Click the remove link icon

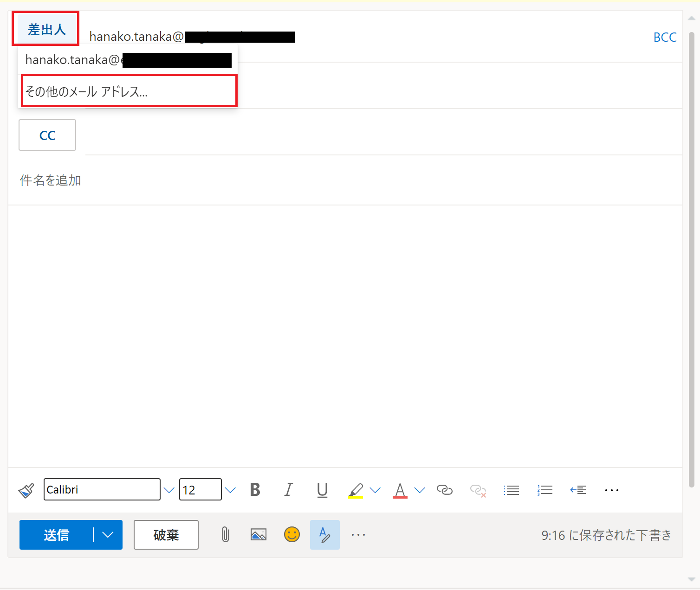pyautogui.click(x=478, y=490)
